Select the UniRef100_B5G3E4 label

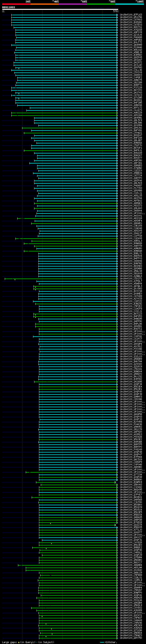(131, 387)
